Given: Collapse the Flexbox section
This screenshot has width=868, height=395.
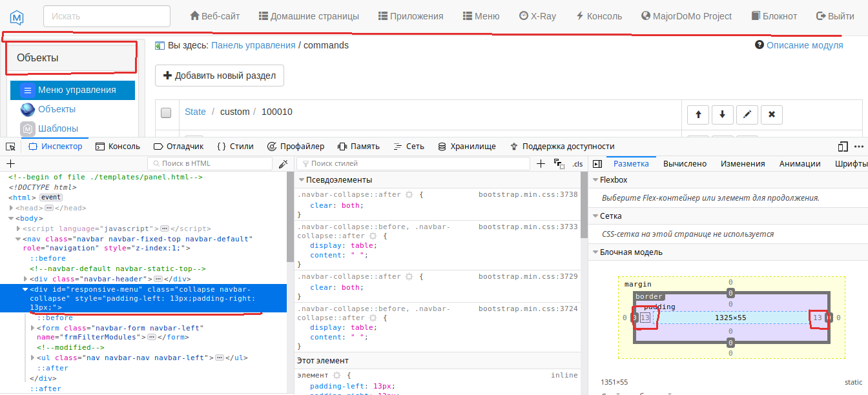Looking at the screenshot, I should 594,180.
